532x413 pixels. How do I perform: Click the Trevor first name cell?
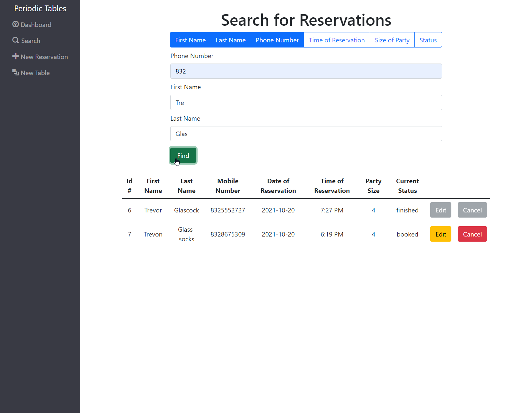153,210
